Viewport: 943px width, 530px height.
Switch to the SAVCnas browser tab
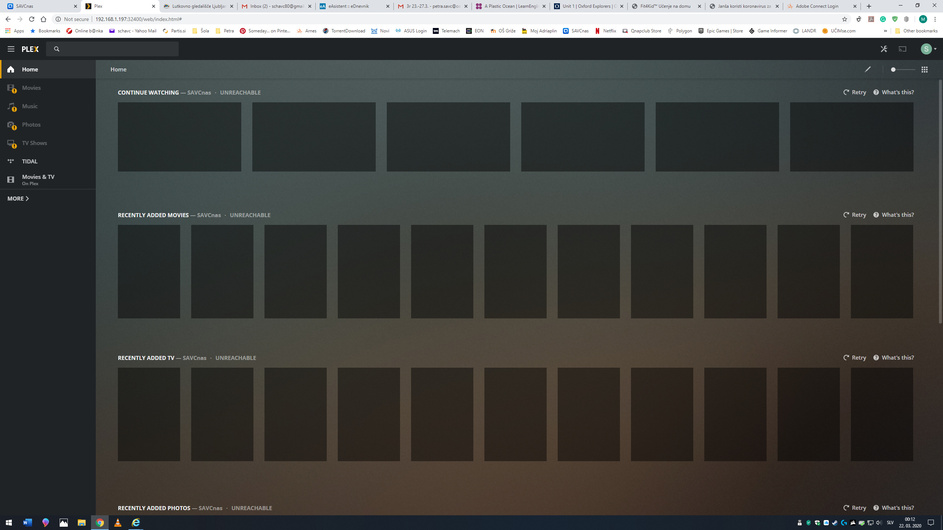(40, 6)
